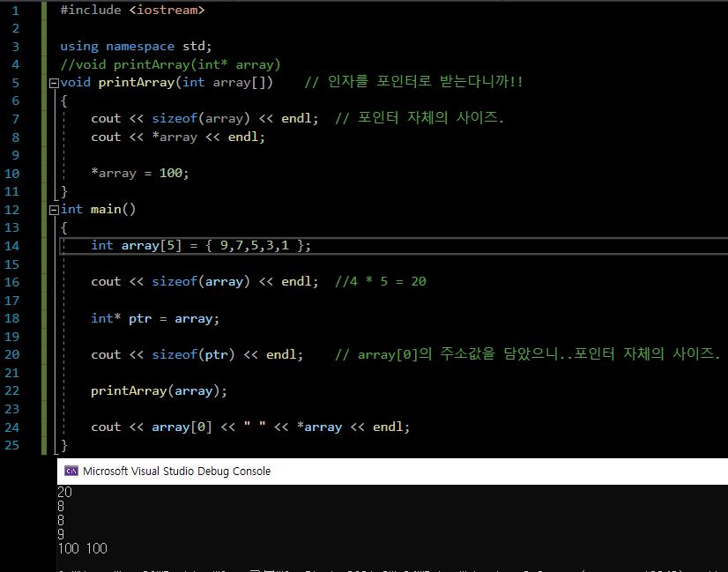The width and height of the screenshot is (728, 572).
Task: Click the console output '100 100'
Action: coord(83,549)
